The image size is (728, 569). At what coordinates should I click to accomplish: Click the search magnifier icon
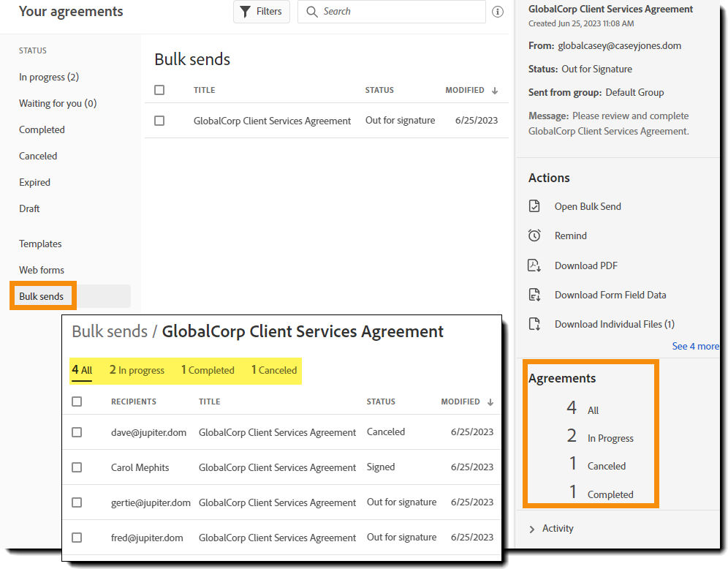point(311,12)
